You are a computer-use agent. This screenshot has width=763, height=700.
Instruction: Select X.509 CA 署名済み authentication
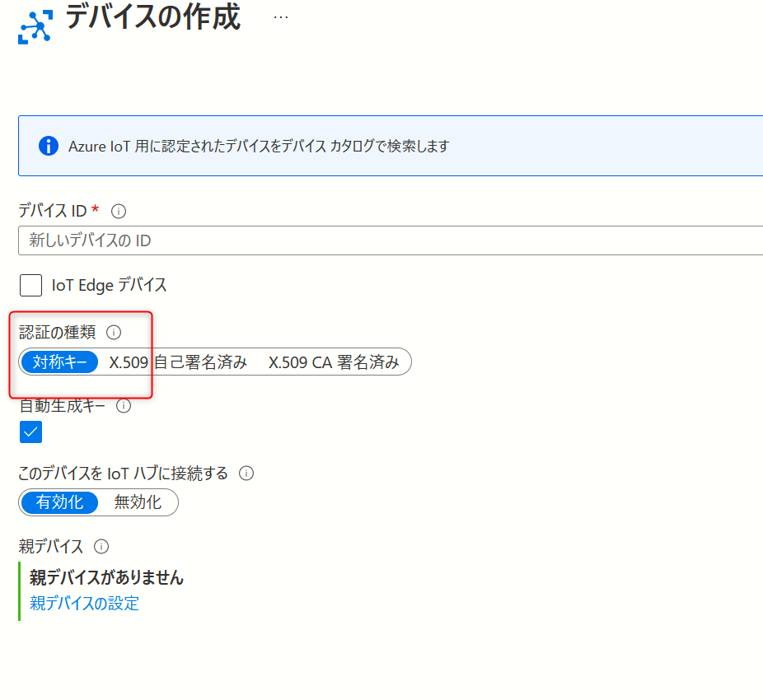[334, 362]
